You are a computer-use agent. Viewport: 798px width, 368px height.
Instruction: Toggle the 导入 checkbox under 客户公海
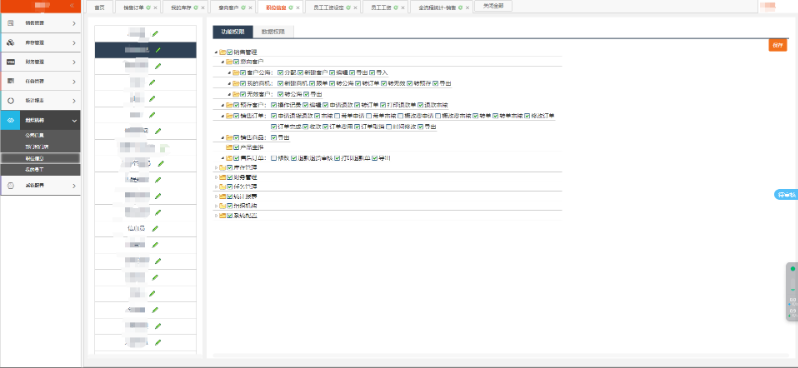372,73
